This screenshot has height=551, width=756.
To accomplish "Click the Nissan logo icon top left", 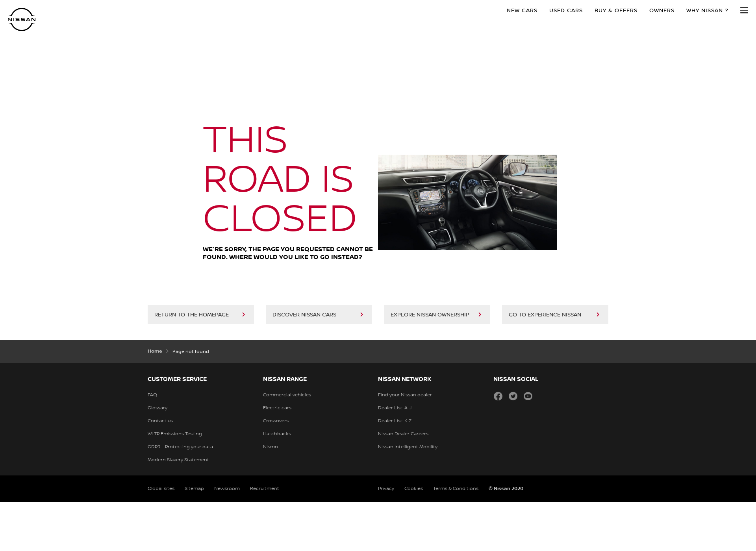I will (21, 19).
